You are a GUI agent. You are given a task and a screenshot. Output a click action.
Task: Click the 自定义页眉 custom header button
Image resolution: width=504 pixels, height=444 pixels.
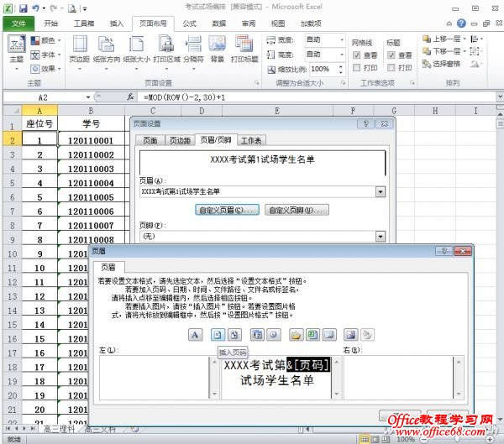click(227, 210)
